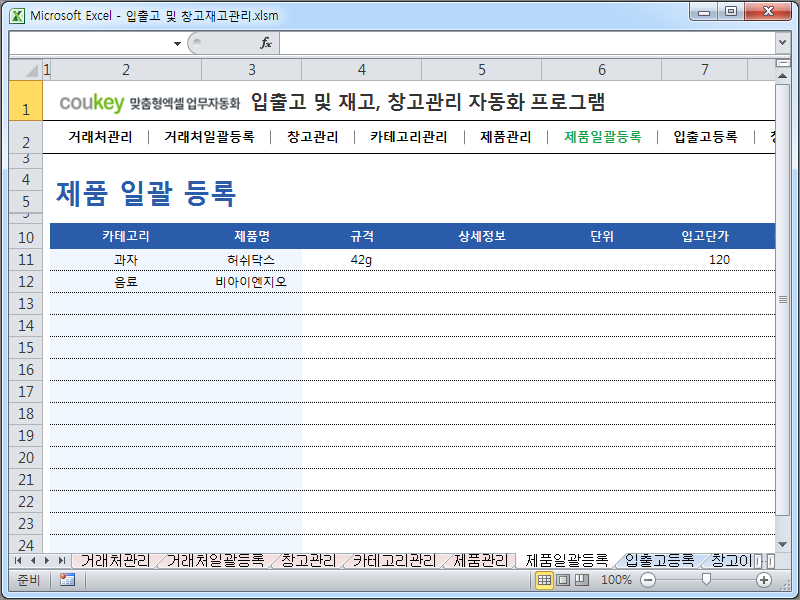Go to next sheet tab arrow
Screen dimensions: 800x600
47,561
